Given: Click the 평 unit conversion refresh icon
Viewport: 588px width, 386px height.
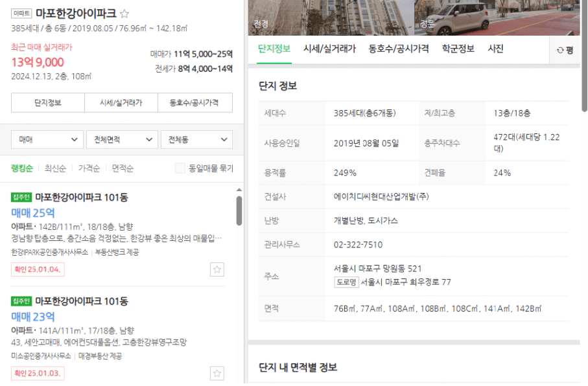Looking at the screenshot, I should tap(560, 50).
